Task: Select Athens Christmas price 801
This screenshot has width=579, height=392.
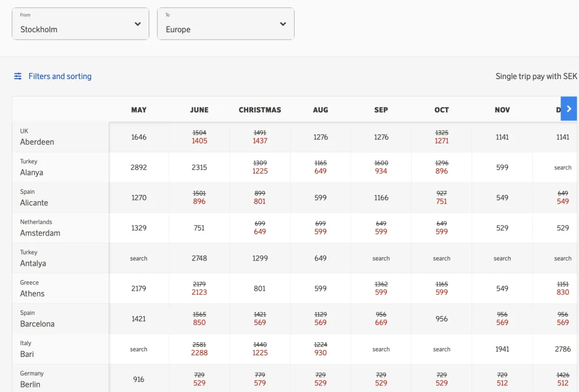Action: [x=260, y=289]
